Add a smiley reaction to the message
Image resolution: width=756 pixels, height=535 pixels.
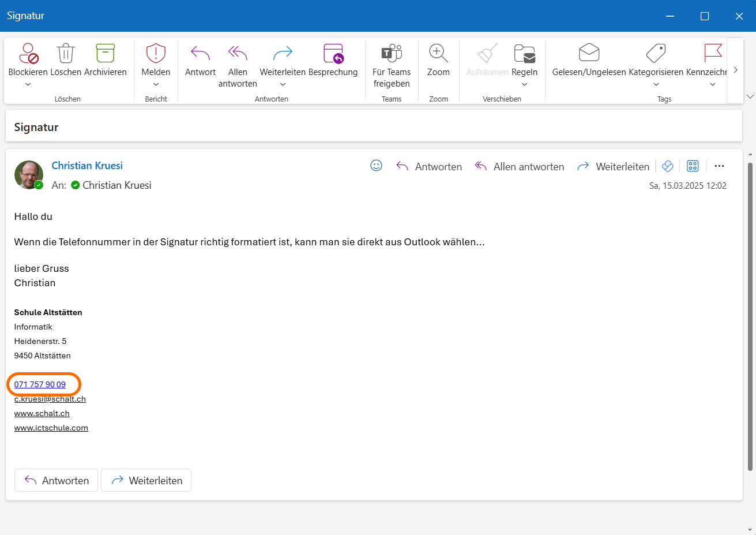pyautogui.click(x=376, y=166)
